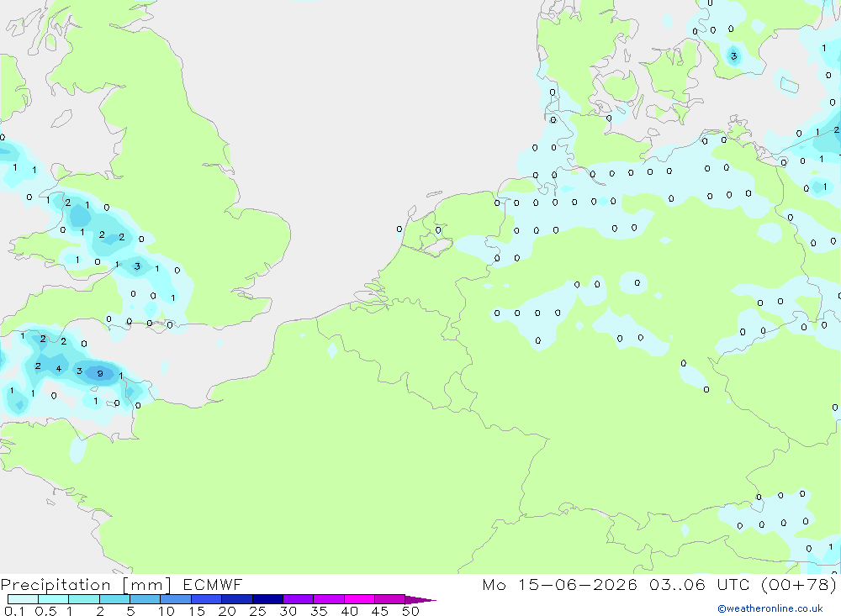Click the 0.1–0.5 mm legend color swatch
The image size is (841, 616).
23,599
